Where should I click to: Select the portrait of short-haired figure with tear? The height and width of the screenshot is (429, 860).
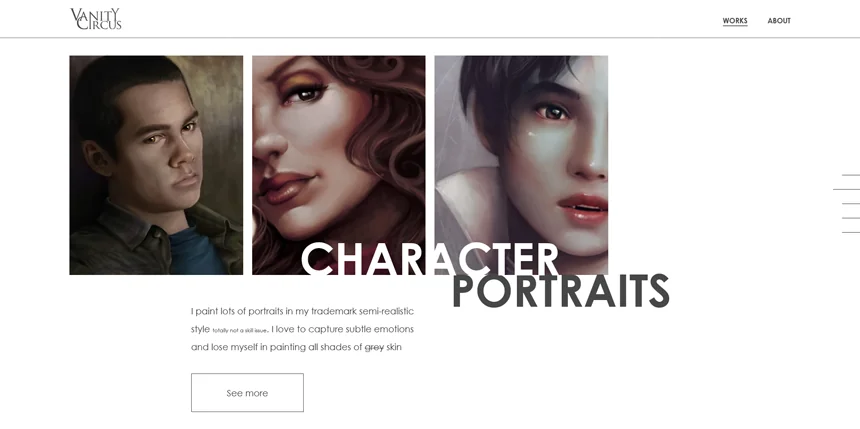tap(521, 165)
